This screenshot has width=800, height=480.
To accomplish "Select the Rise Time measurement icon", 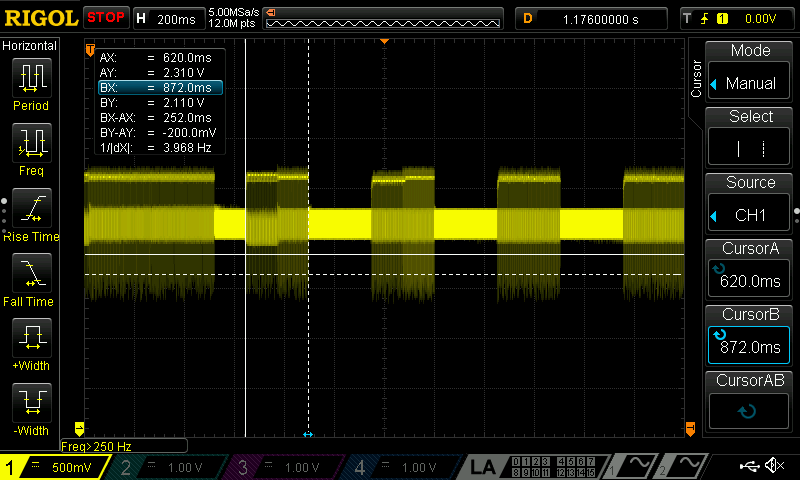I will click(x=32, y=208).
